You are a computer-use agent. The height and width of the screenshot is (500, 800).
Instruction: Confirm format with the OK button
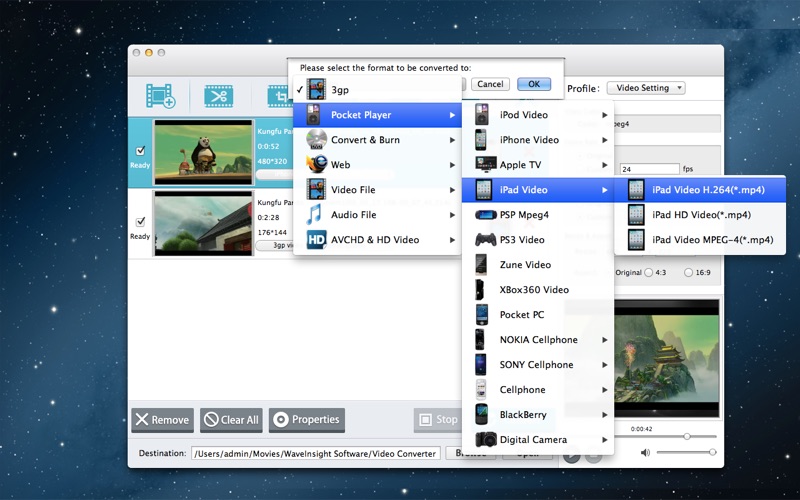coord(534,84)
